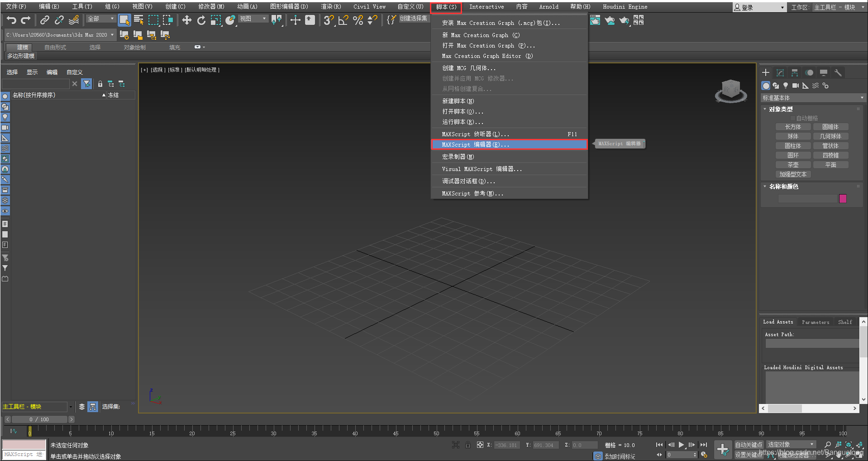Screen dimensions: 868x461
Task: Toggle scene explorer lock icon
Action: pos(100,84)
